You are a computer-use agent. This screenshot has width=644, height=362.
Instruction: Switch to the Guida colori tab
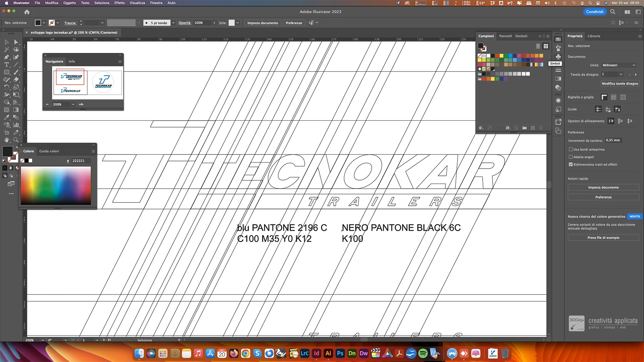(49, 151)
